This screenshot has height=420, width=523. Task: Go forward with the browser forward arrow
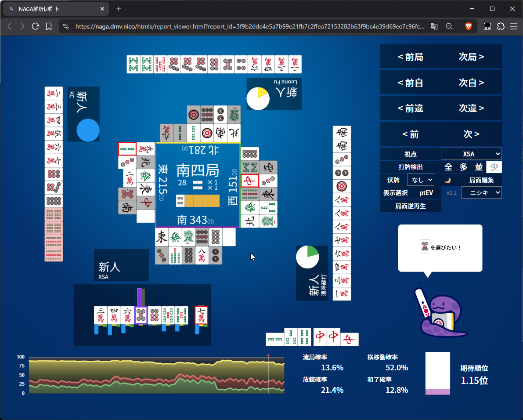22,26
